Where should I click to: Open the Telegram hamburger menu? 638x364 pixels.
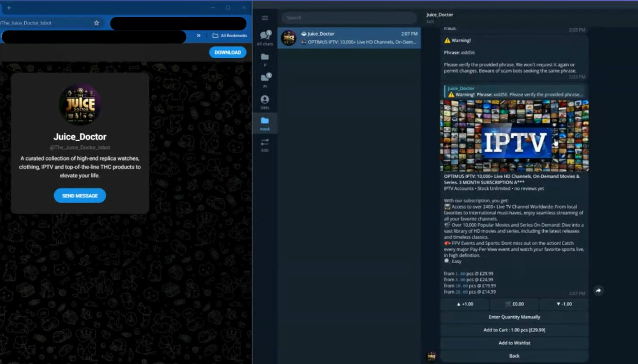point(265,18)
